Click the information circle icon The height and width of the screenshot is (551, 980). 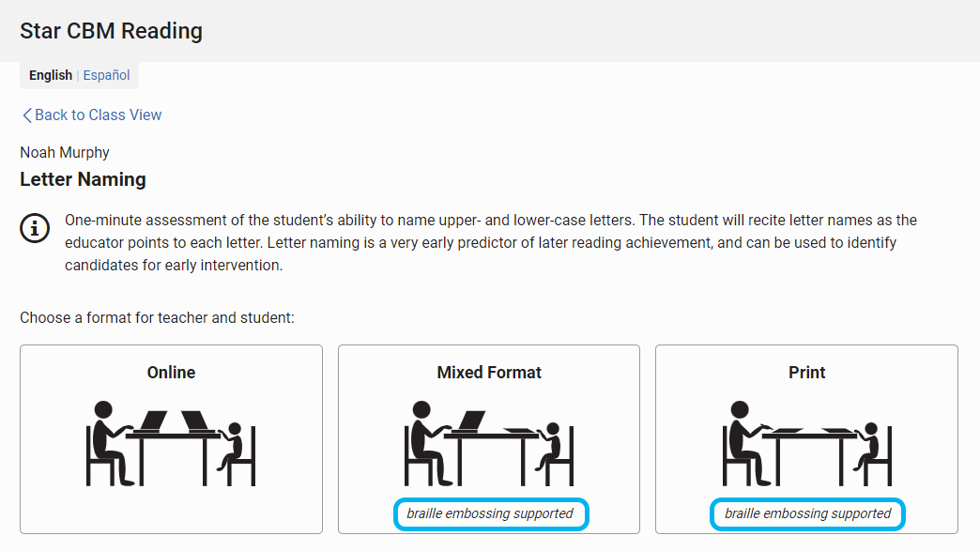(x=35, y=228)
